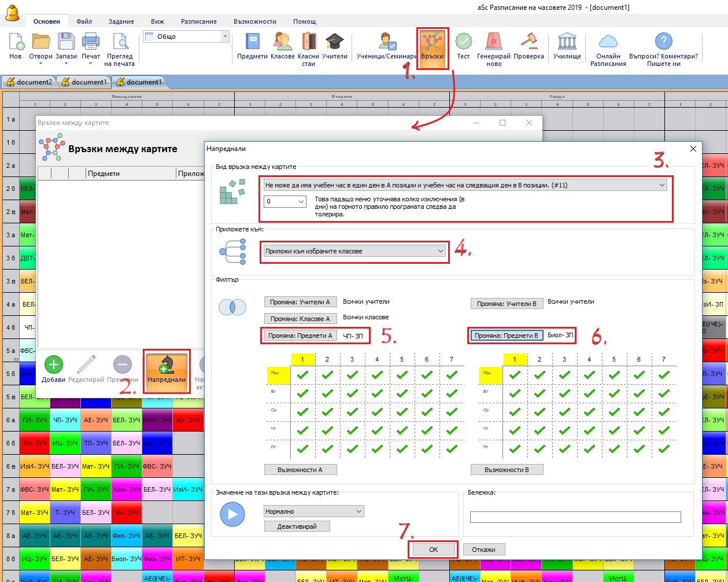Click the Бележка note text field
This screenshot has width=728, height=582.
(575, 517)
